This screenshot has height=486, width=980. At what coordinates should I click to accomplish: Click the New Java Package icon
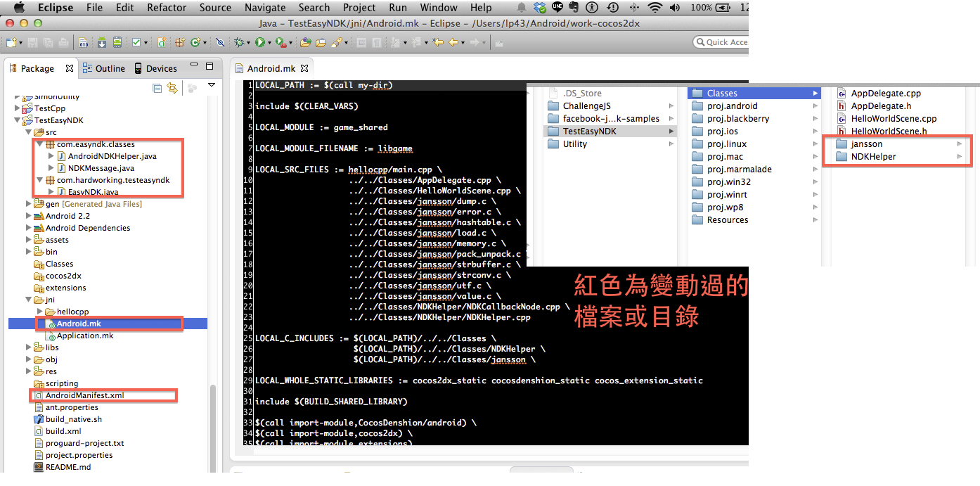click(x=179, y=43)
